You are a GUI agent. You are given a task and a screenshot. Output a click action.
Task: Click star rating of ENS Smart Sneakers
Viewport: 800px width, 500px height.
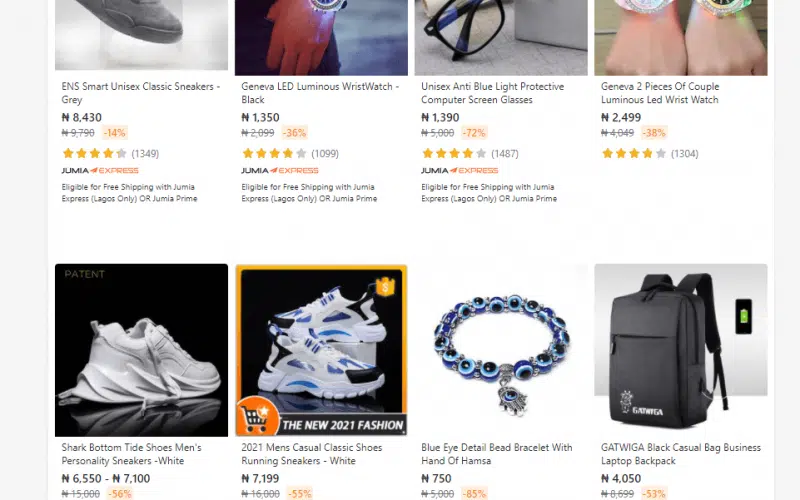(94, 154)
